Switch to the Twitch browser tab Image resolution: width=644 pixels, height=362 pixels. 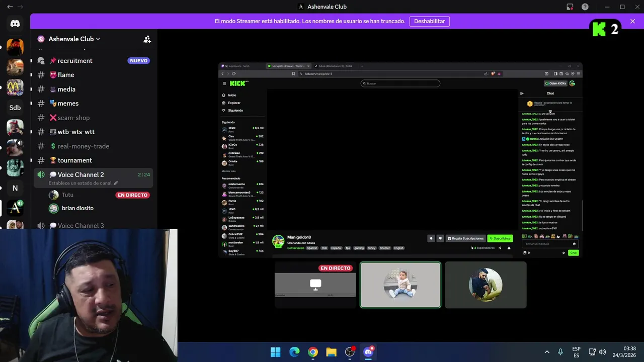(x=243, y=66)
